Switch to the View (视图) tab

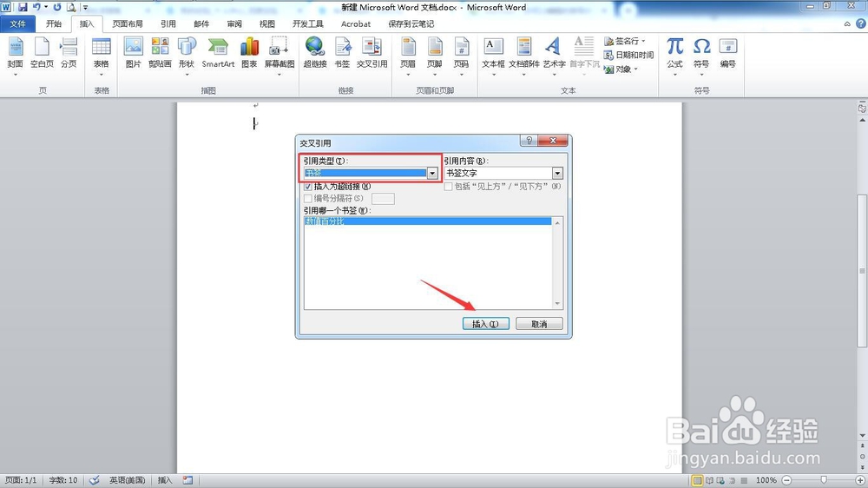(x=267, y=23)
